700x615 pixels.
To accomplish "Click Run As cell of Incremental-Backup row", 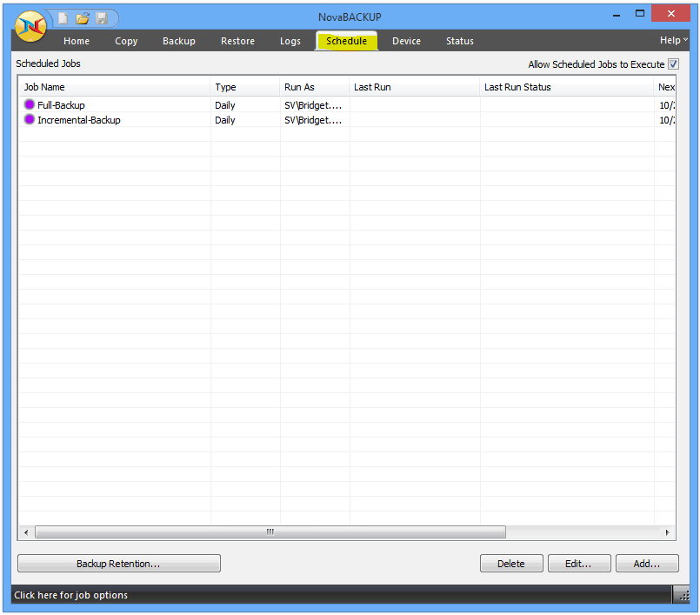I will [313, 120].
